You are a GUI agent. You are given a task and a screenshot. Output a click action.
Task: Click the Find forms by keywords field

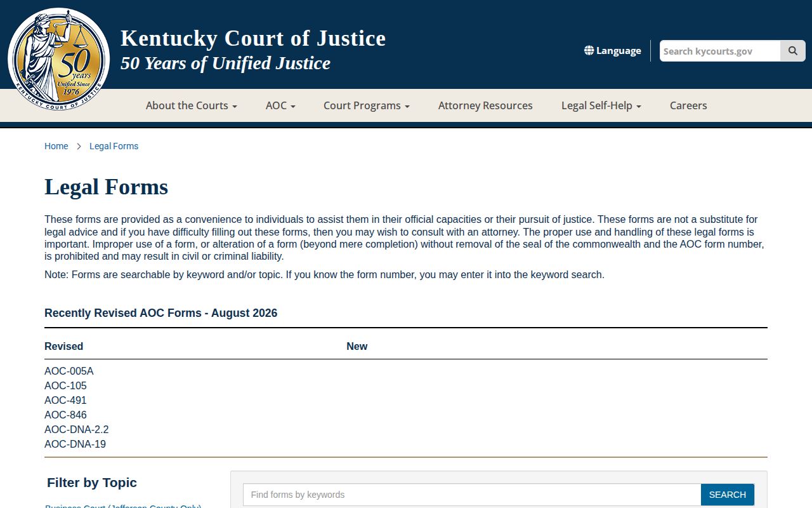472,495
